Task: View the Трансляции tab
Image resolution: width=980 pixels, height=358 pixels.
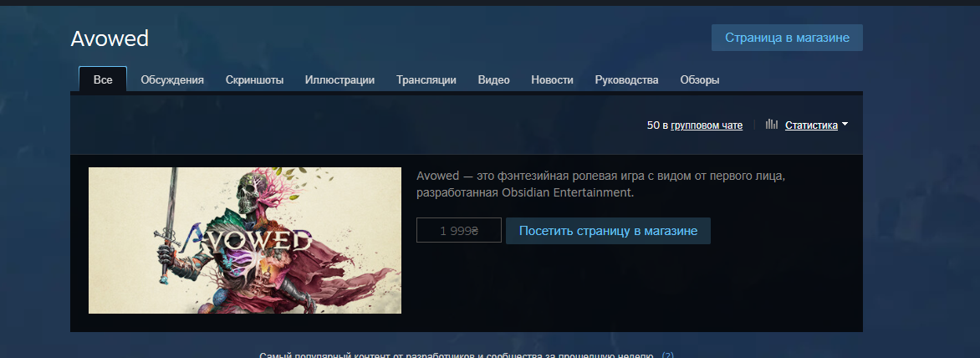Action: [426, 80]
